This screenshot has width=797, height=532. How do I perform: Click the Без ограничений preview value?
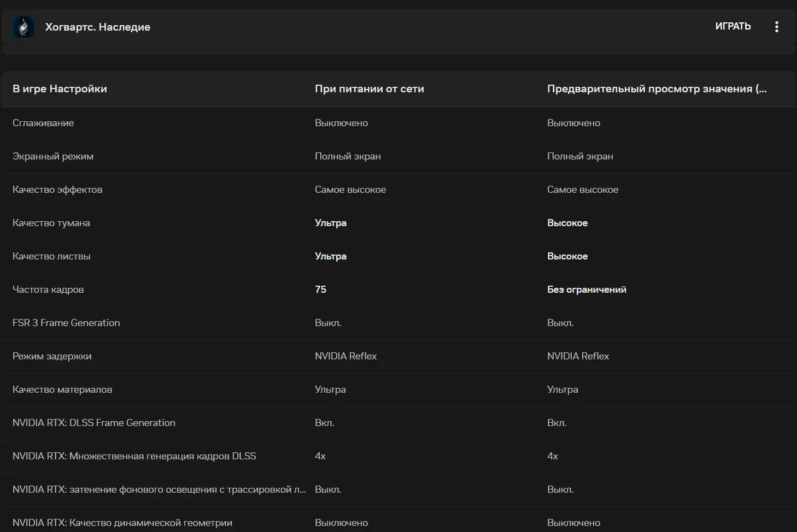pos(587,289)
